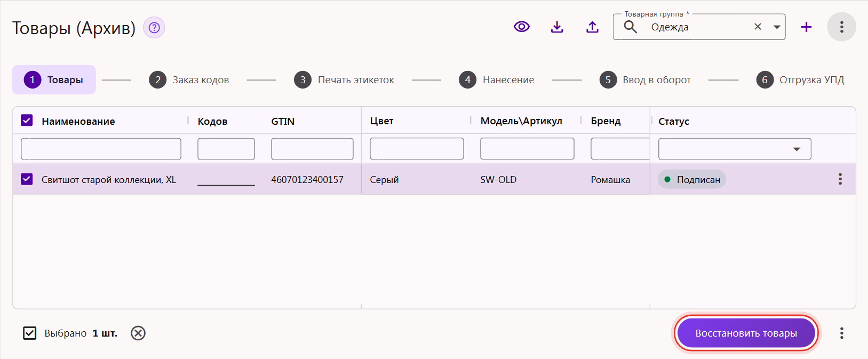Viewport: 868px width, 359px height.
Task: Open row actions menu for Свитшот
Action: click(x=840, y=179)
